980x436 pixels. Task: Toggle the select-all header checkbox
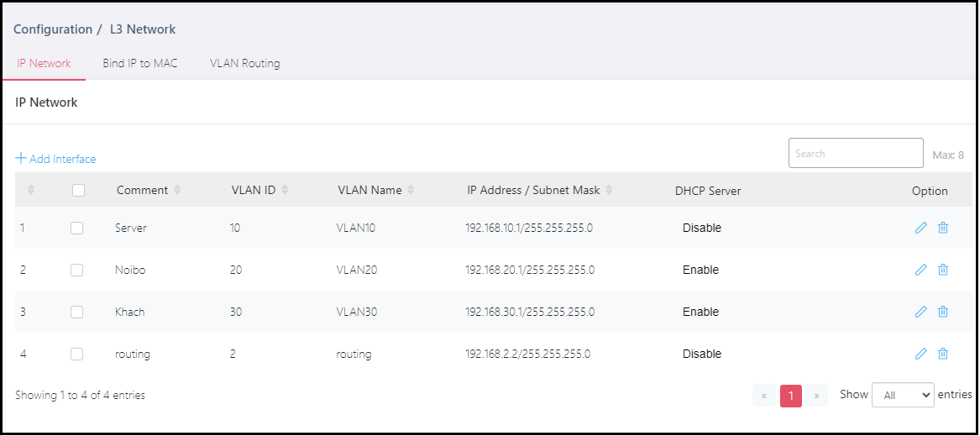click(x=78, y=190)
